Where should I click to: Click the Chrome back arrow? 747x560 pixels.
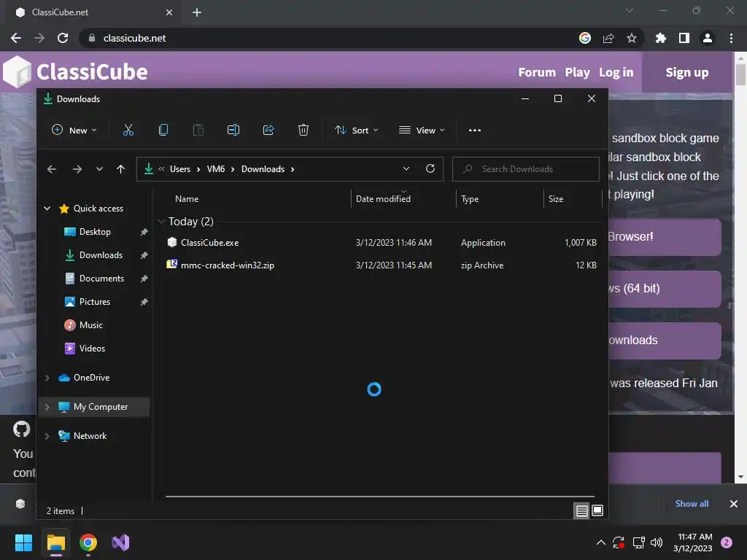coord(16,38)
